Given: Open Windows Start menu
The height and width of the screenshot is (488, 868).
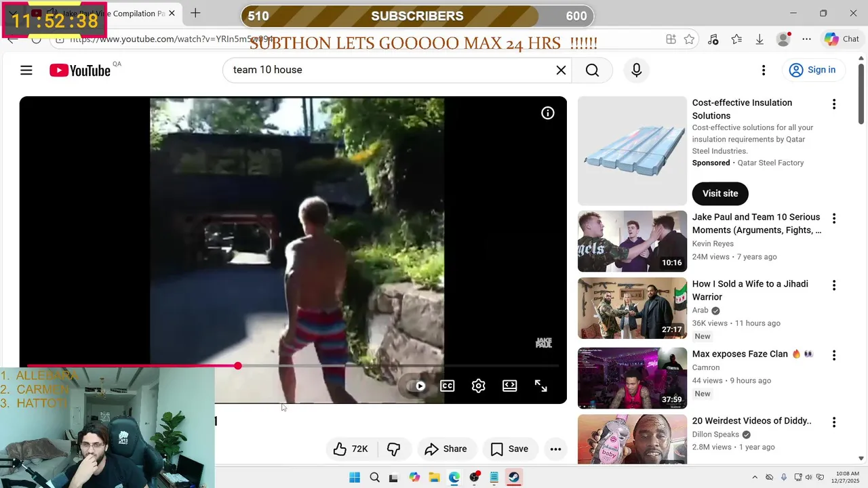Looking at the screenshot, I should (355, 477).
